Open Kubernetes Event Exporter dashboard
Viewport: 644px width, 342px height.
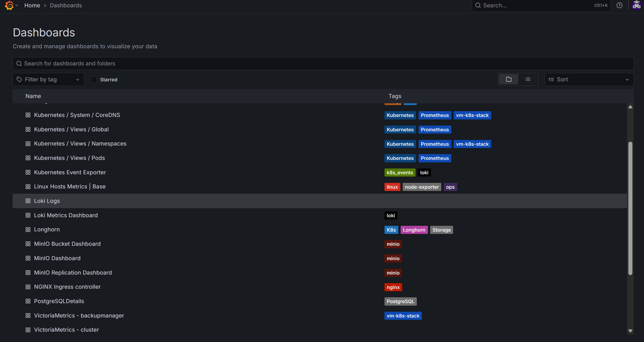click(x=70, y=172)
